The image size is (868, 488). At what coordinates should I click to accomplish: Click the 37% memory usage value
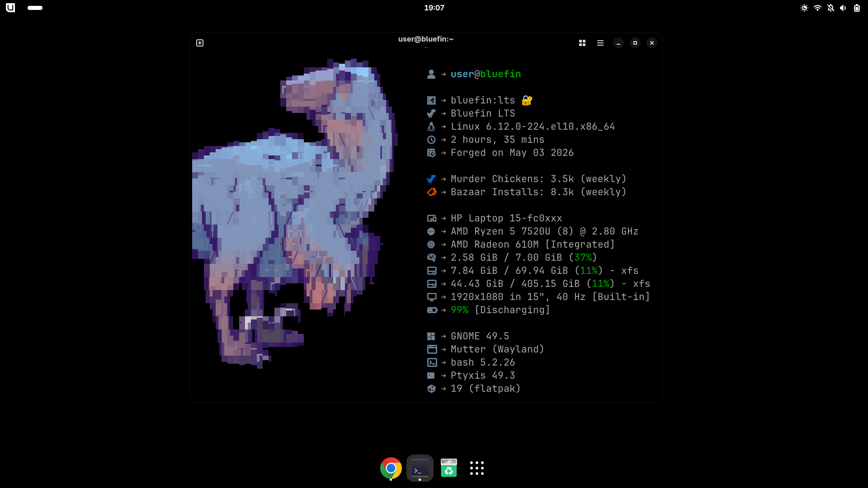[x=583, y=258]
